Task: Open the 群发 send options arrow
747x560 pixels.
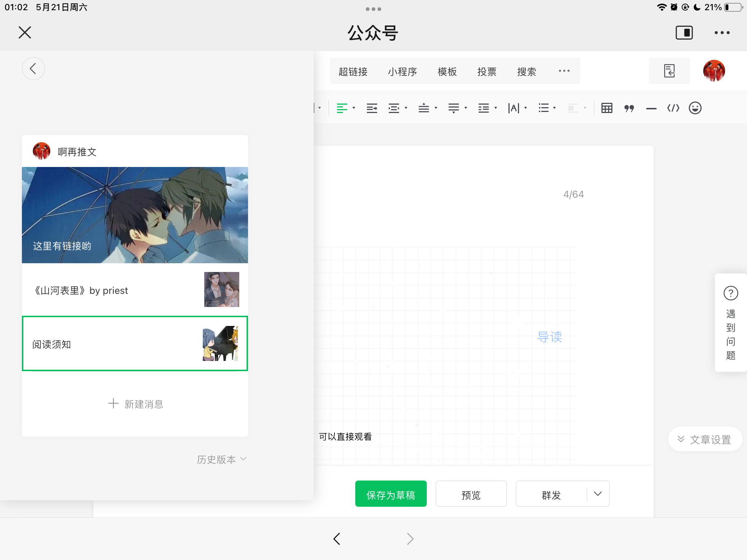Action: point(598,494)
